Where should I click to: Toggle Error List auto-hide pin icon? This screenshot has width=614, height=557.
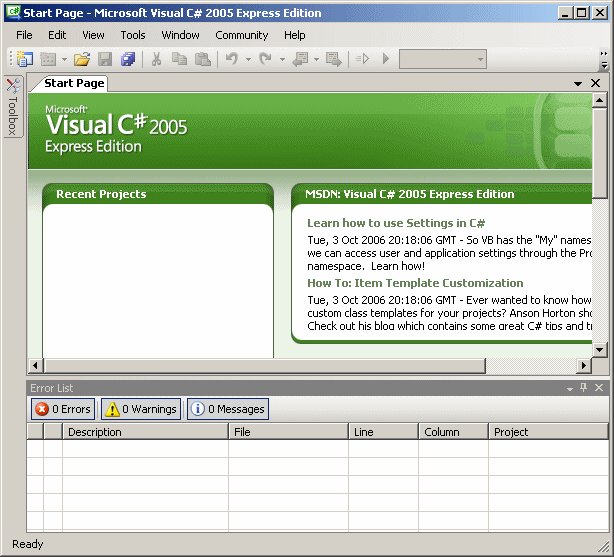(x=583, y=388)
